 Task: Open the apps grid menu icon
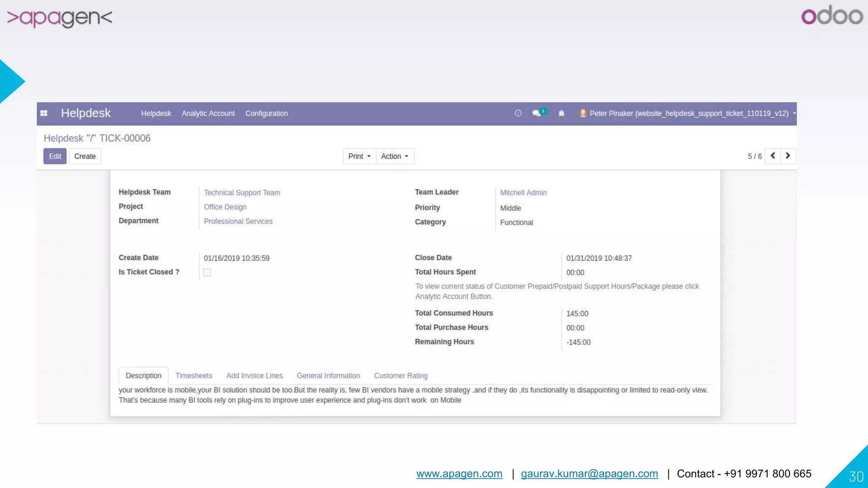pyautogui.click(x=44, y=113)
